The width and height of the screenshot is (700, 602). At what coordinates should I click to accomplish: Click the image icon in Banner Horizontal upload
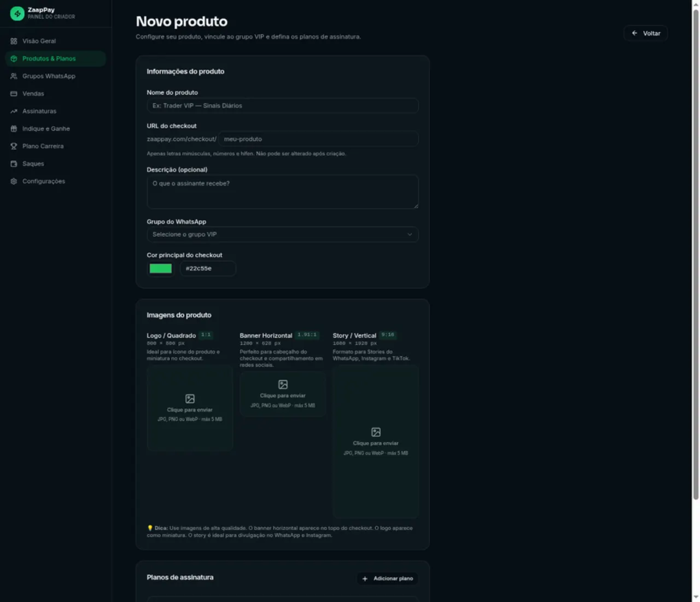(283, 384)
